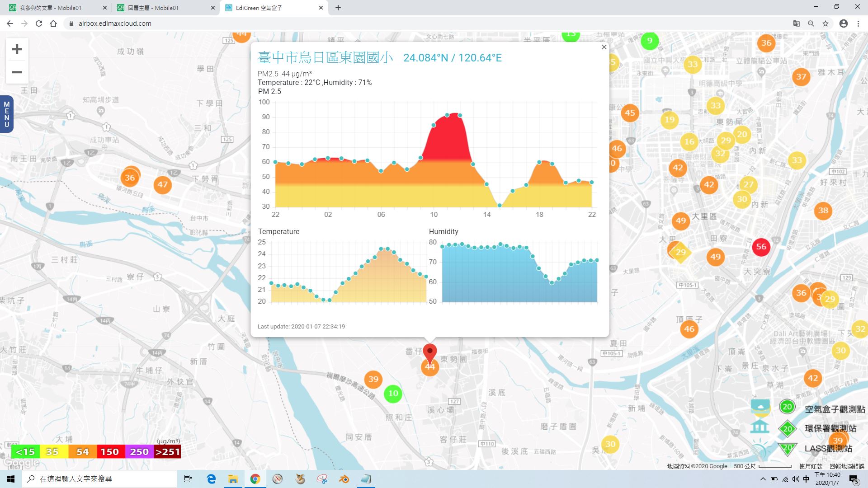
Task: Open Chrome's three-dot menu
Action: coord(858,23)
